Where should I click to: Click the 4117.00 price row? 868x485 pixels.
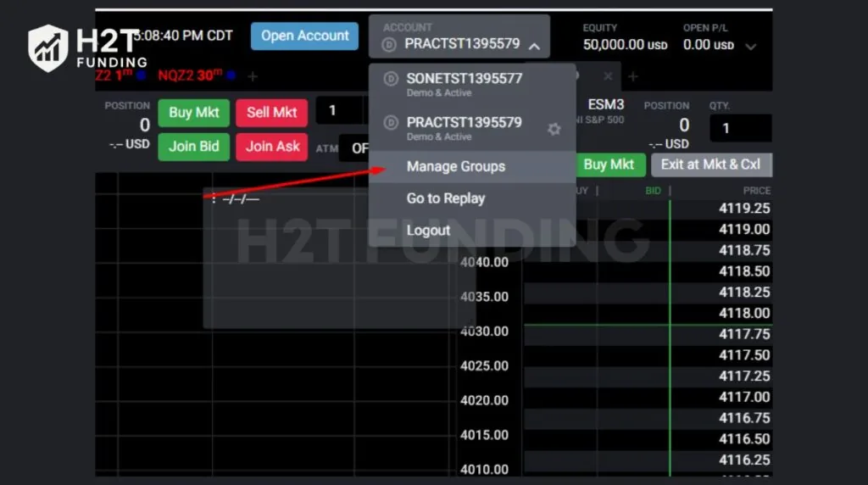click(x=648, y=398)
